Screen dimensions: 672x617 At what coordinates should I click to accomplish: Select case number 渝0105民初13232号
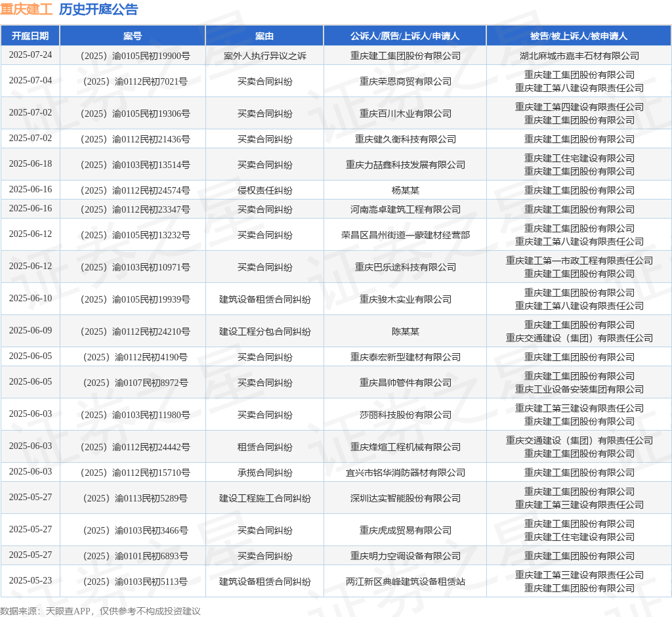(135, 235)
